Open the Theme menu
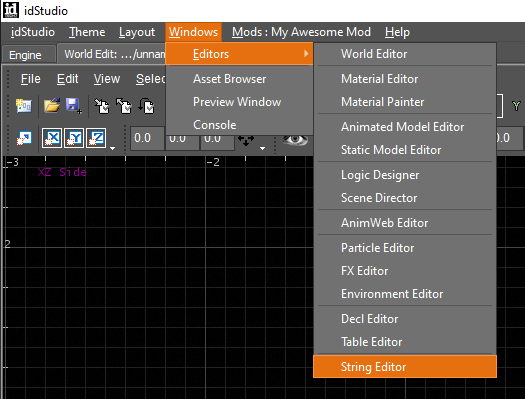Viewport: 525px width, 399px height. pos(87,32)
